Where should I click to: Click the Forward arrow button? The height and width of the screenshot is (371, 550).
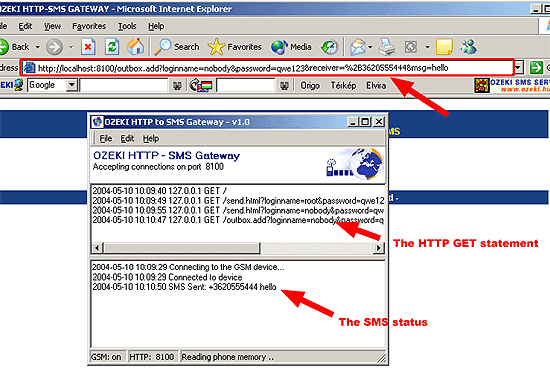(55, 47)
